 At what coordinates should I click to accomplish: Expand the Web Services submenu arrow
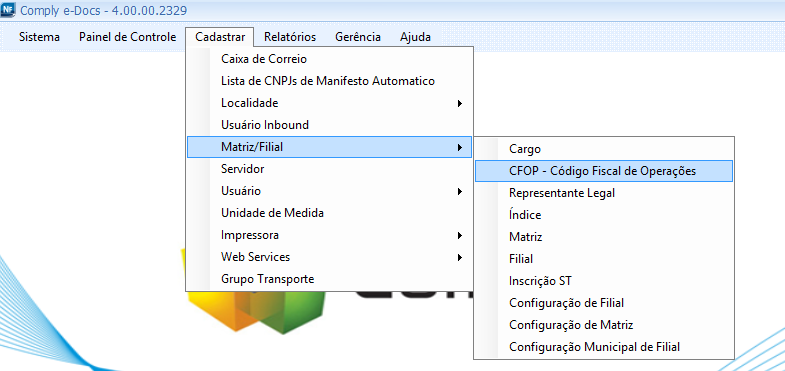459,257
